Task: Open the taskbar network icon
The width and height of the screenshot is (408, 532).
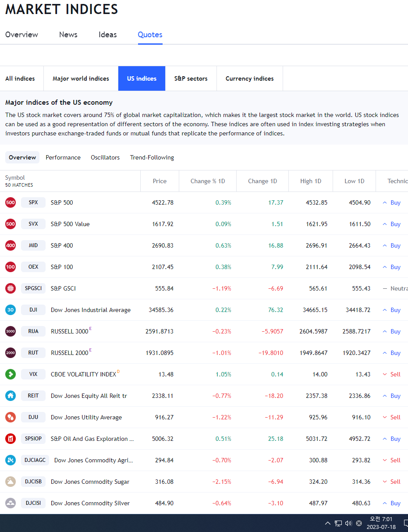Action: point(338,523)
